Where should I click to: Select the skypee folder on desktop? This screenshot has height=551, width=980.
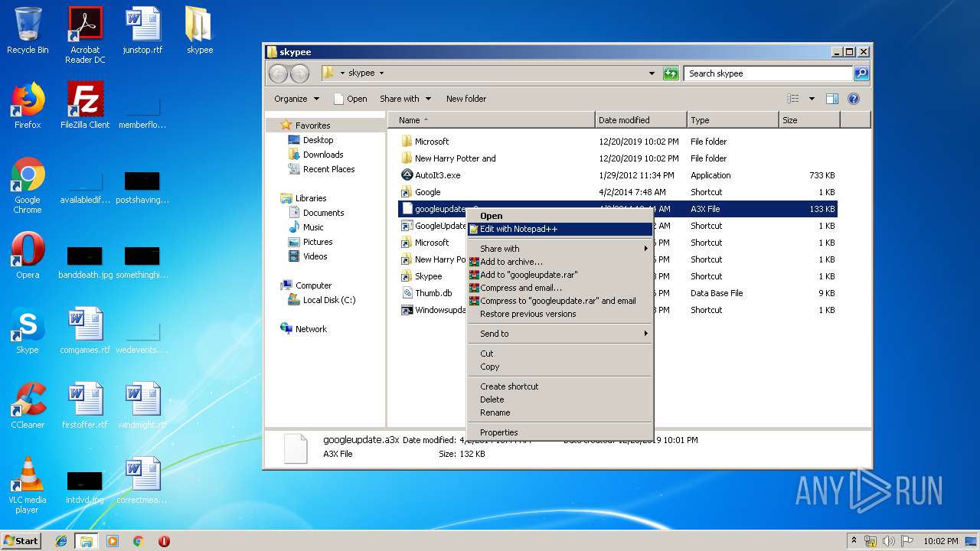[x=200, y=31]
